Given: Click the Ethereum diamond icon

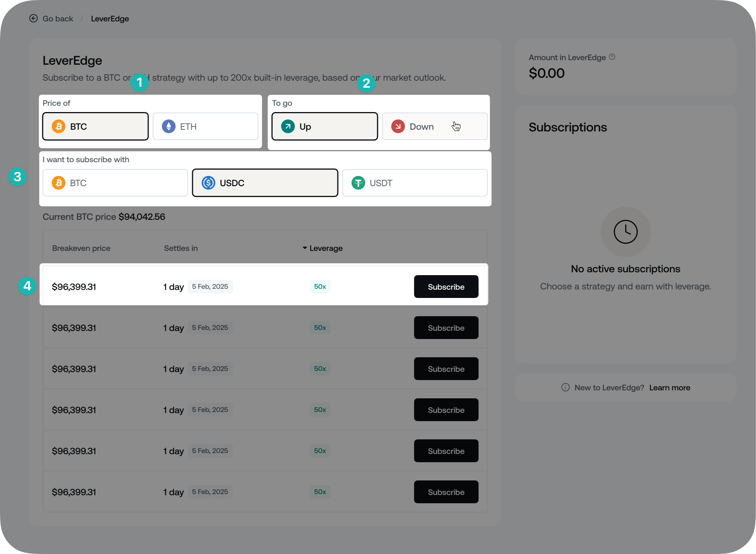Looking at the screenshot, I should click(x=169, y=126).
